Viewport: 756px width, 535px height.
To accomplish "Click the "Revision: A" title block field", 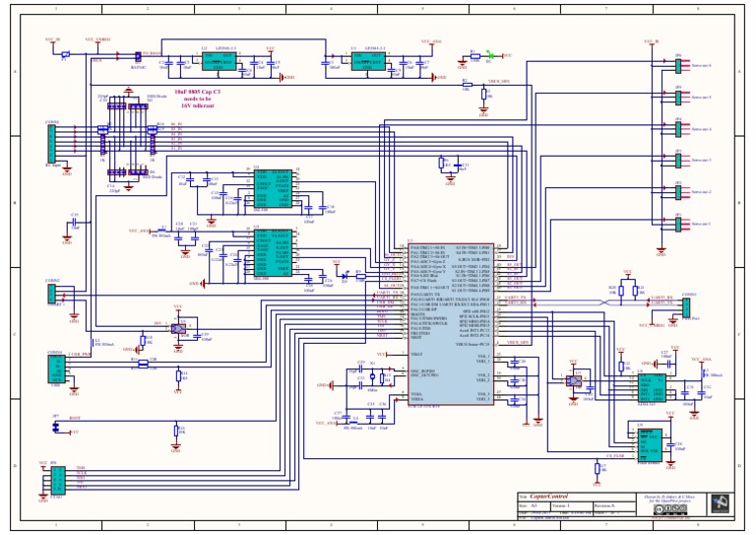I will pyautogui.click(x=614, y=505).
